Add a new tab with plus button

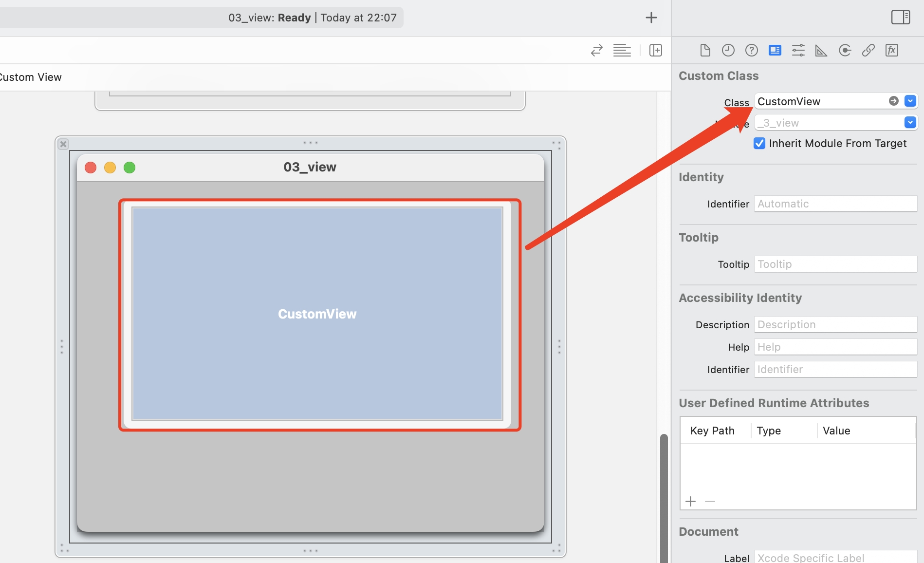(651, 18)
